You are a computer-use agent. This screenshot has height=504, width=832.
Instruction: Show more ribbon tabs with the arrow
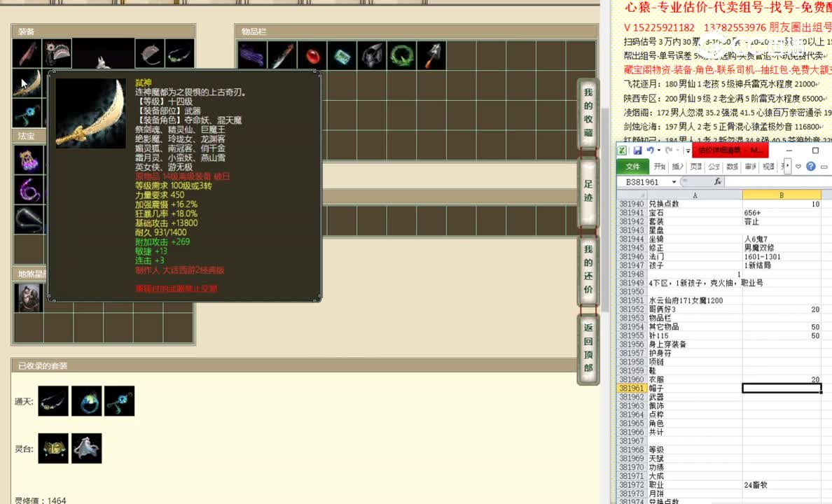pos(788,166)
